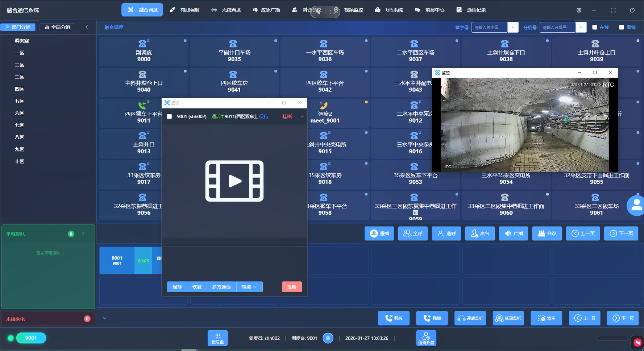
Task: Click the orange ringing icon for 调度2 meet_9001
Action: [324, 105]
